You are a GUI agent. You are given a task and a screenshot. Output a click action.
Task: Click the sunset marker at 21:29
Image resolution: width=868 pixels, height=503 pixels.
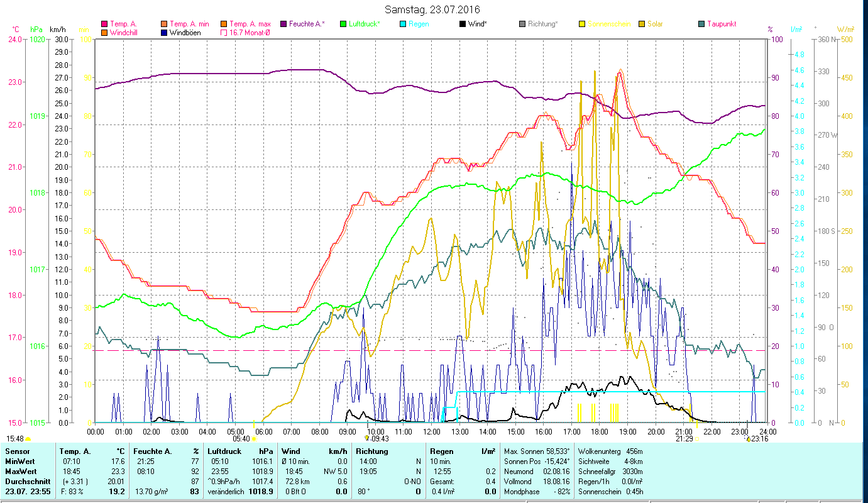(x=696, y=439)
